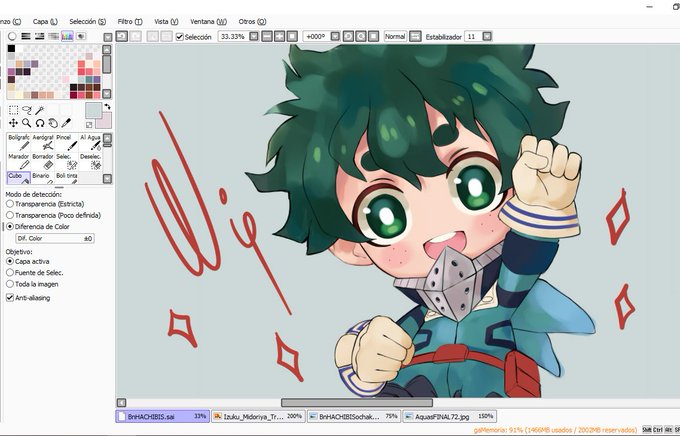Swap foreground and background colors
The width and height of the screenshot is (680, 436).
[x=107, y=106]
